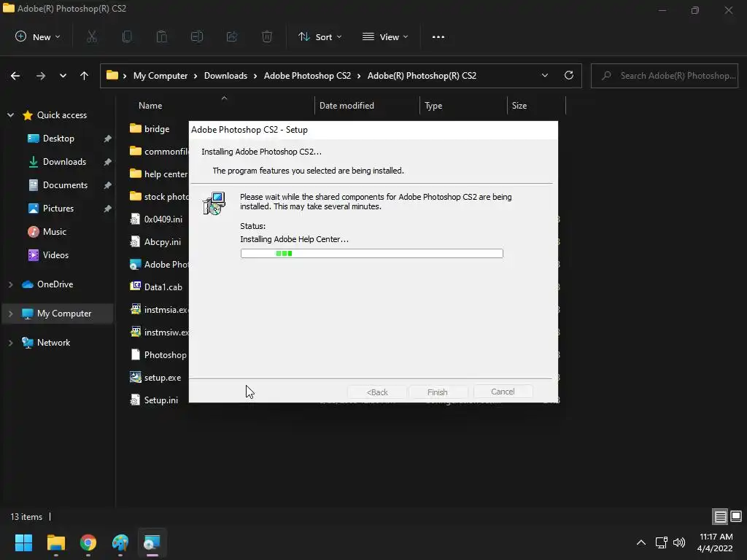The width and height of the screenshot is (747, 560).
Task: Sort by the Type column header
Action: pos(433,106)
